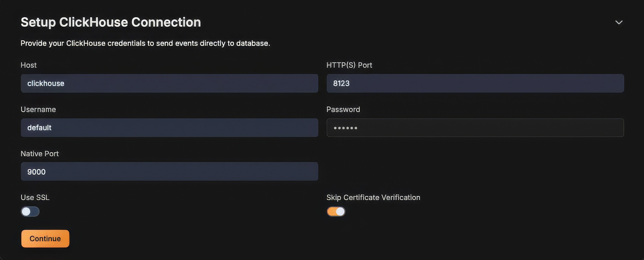
Task: Focus the Password input field
Action: pos(475,128)
